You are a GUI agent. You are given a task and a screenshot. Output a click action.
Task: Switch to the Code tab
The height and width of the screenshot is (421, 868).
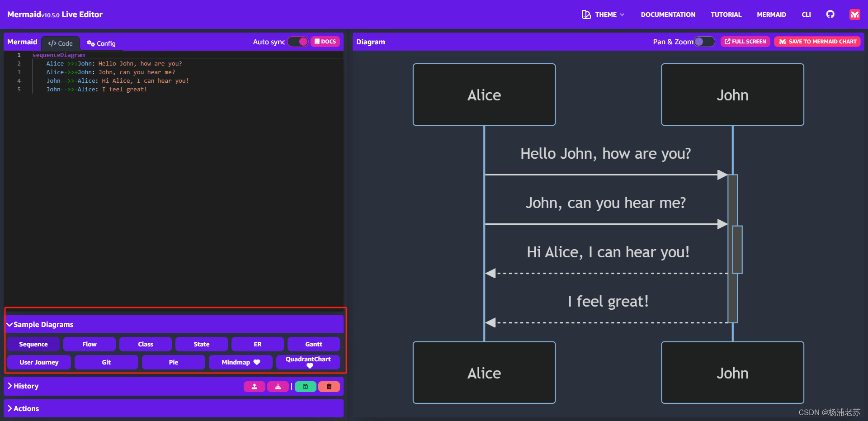(x=61, y=43)
